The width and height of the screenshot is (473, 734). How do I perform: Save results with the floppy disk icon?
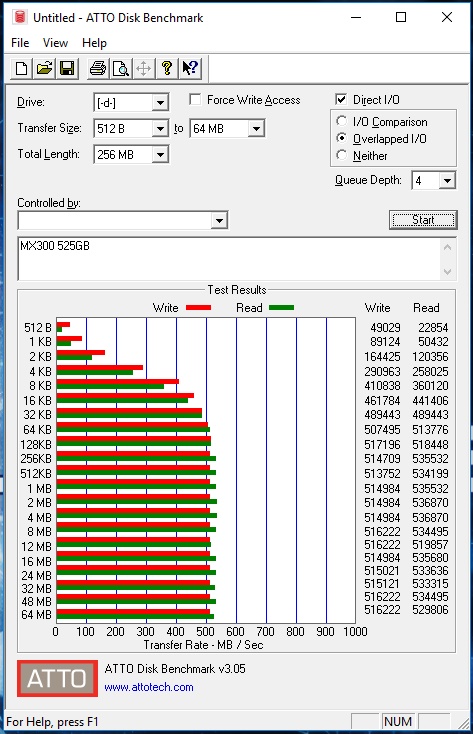(x=67, y=69)
